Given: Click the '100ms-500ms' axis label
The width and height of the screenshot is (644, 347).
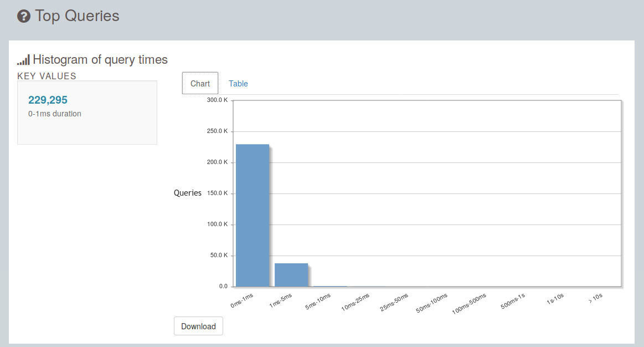Looking at the screenshot, I should (x=469, y=304).
